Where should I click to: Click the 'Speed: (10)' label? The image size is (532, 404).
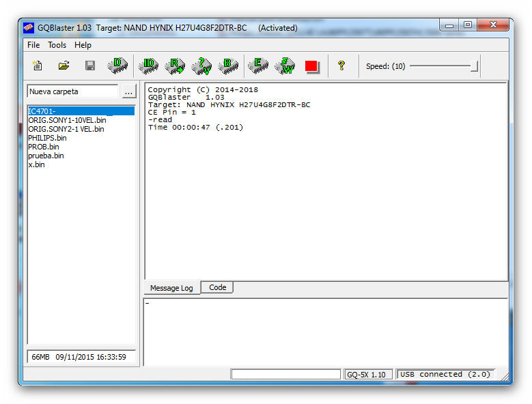[x=385, y=66]
